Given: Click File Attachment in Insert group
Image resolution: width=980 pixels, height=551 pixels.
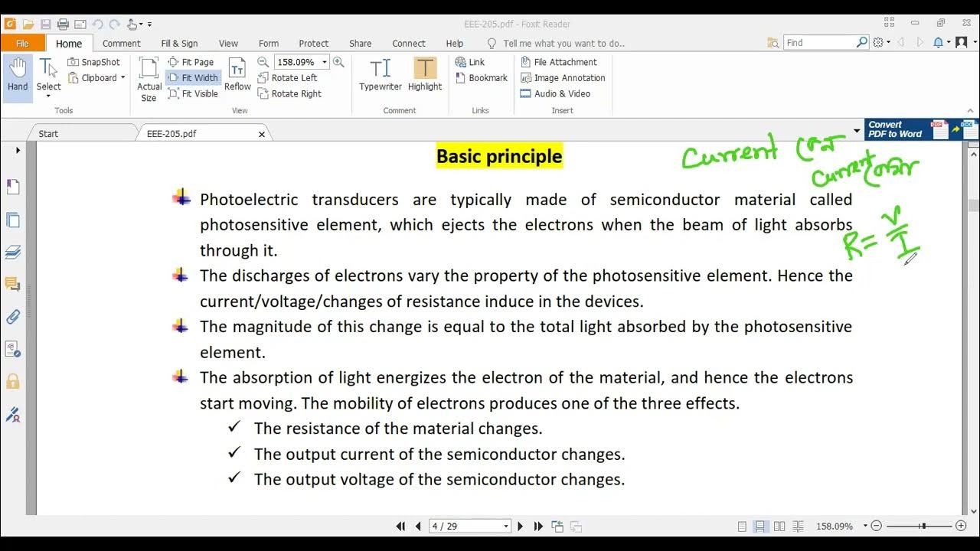Looking at the screenshot, I should point(558,62).
